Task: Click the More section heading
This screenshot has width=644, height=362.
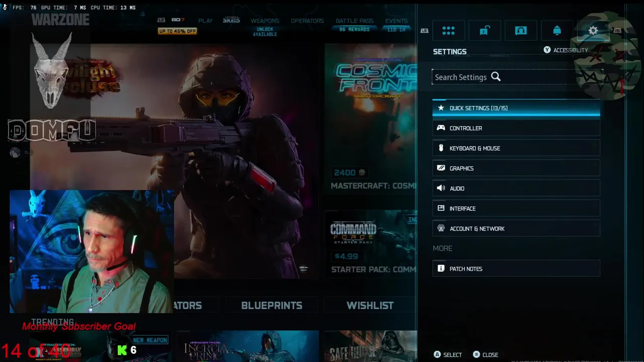Action: [x=443, y=248]
